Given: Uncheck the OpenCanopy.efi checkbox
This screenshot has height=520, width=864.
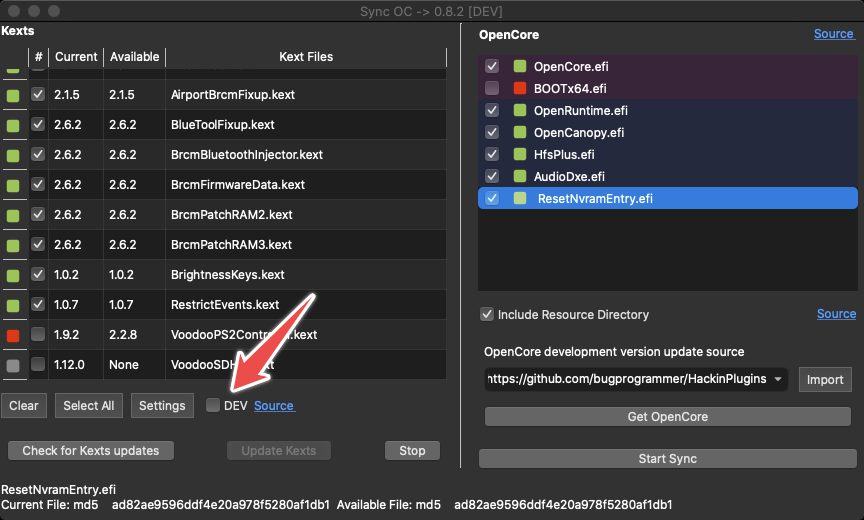Looking at the screenshot, I should (x=492, y=133).
